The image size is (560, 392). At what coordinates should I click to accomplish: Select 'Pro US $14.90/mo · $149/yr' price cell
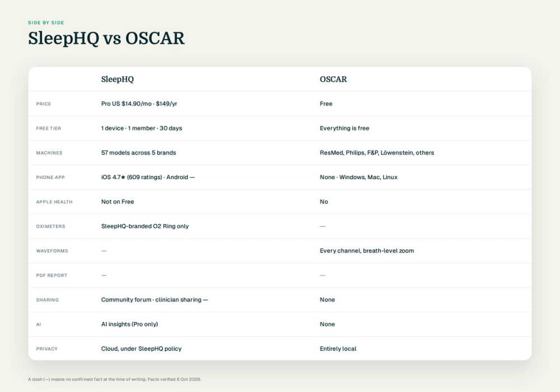tap(139, 104)
